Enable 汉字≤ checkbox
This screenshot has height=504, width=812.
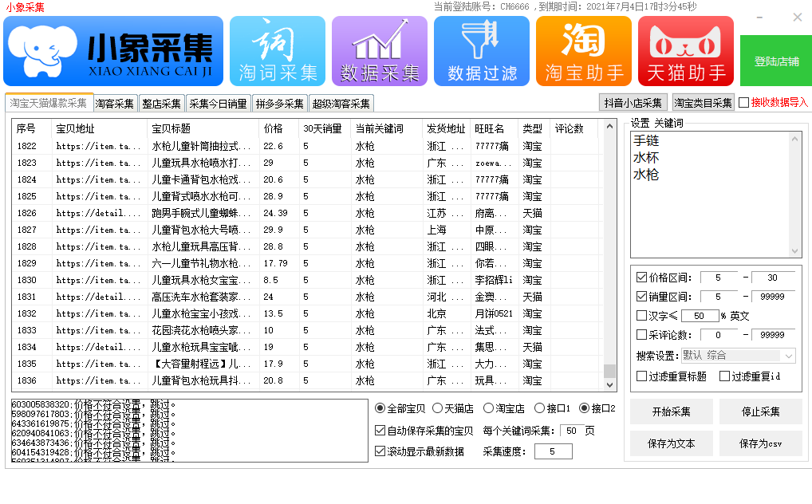[641, 316]
